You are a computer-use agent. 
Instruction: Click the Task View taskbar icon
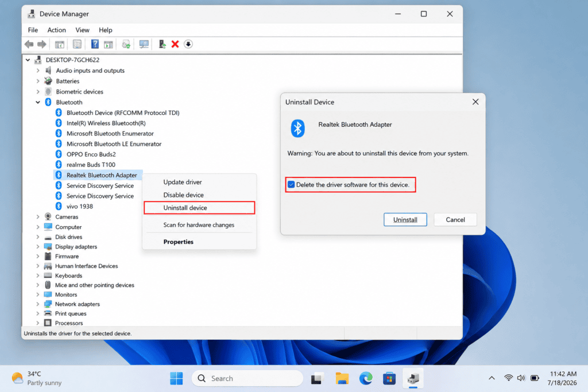tap(317, 378)
